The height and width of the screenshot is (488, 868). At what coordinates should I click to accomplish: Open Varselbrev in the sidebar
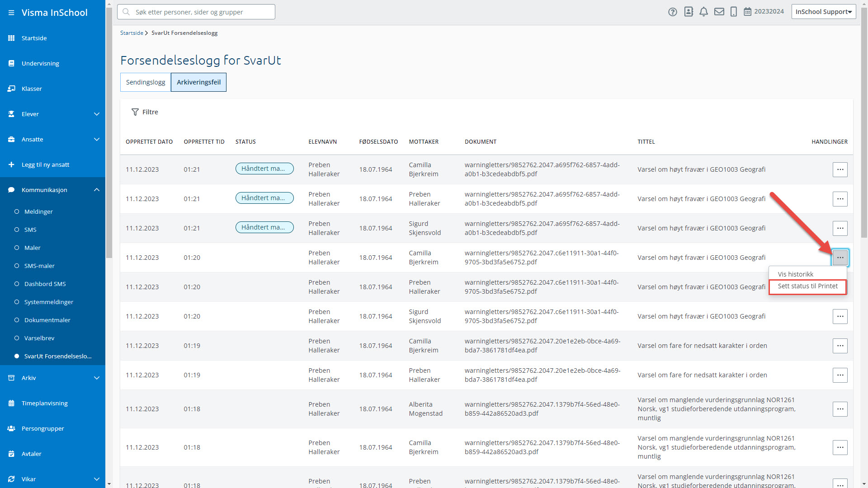point(39,338)
